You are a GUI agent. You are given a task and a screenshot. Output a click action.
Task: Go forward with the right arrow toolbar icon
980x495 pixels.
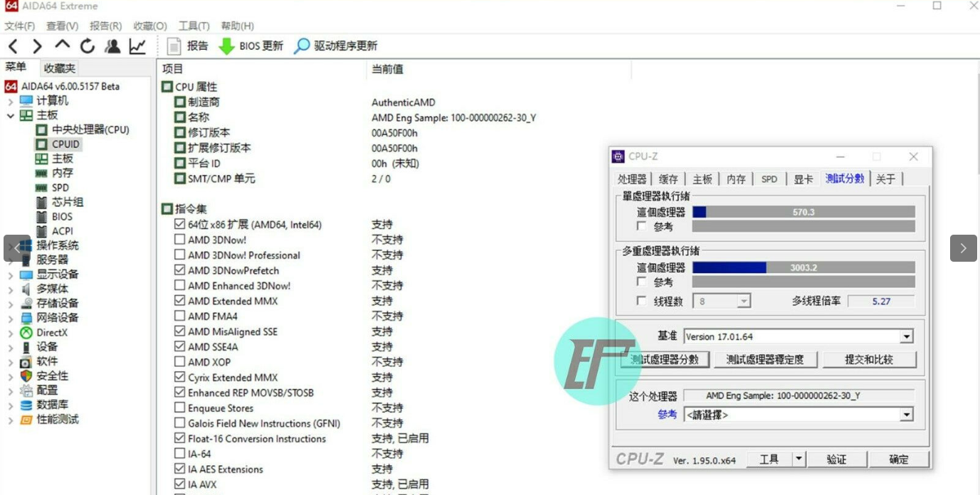pos(37,46)
